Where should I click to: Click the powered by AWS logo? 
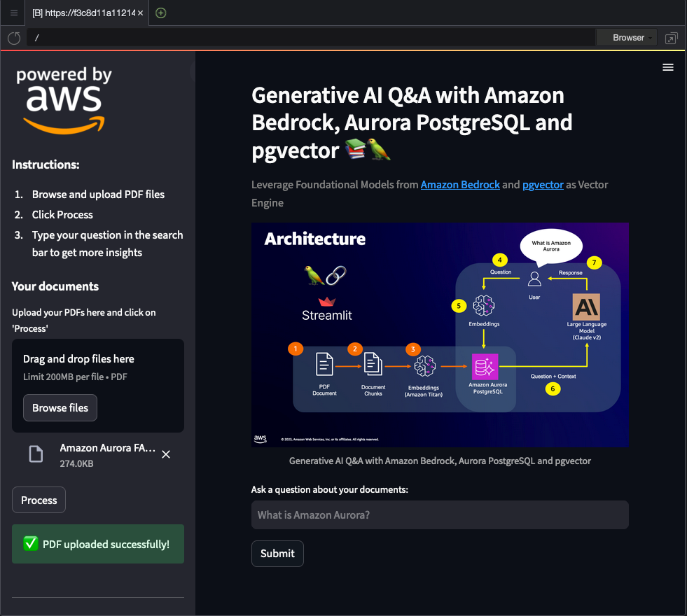(64, 100)
